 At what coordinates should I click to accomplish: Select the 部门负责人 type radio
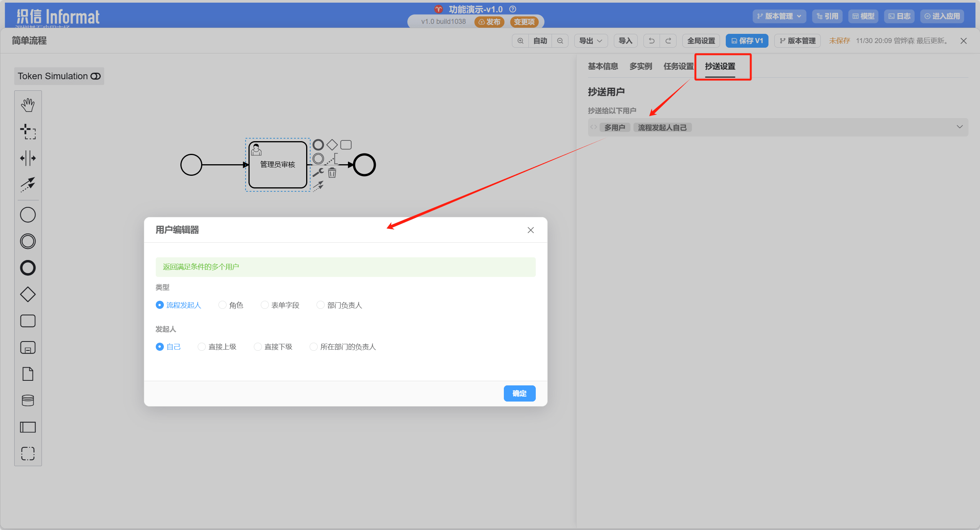[x=320, y=305]
